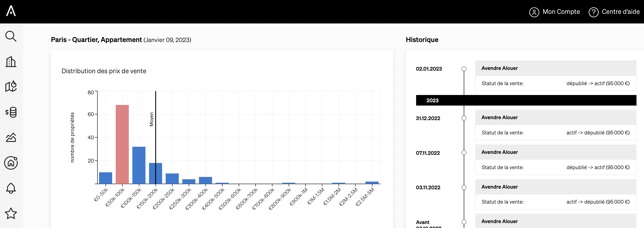This screenshot has width=644, height=228.
Task: Click the A logo in header
Action: point(11,11)
